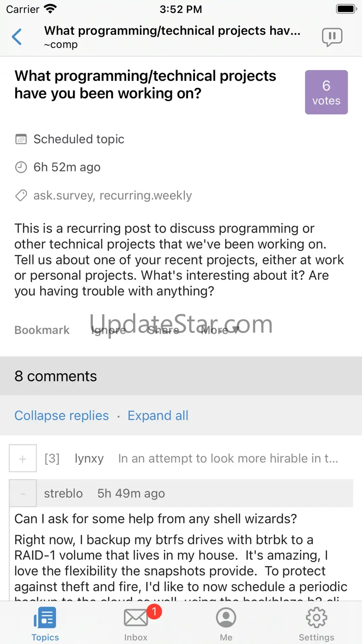Open the More dropdown under the post
Image resolution: width=362 pixels, height=644 pixels.
[220, 330]
